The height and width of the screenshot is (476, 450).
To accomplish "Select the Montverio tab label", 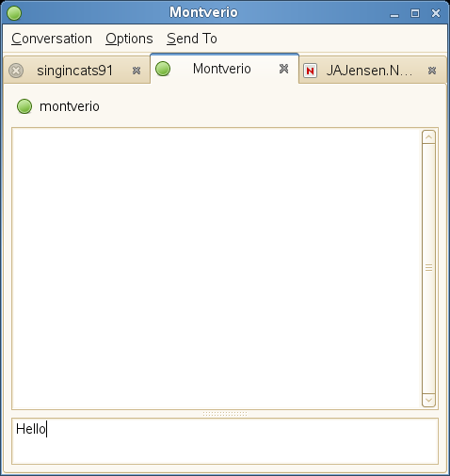I will coord(221,69).
